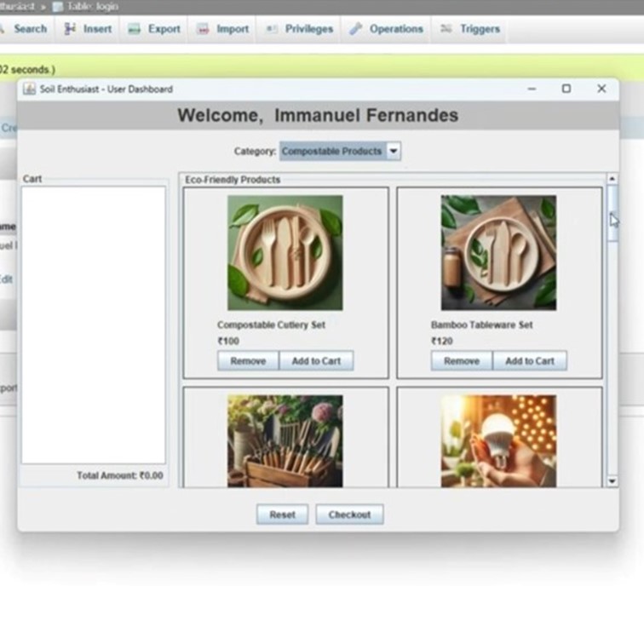The height and width of the screenshot is (644, 644).
Task: Click the product list scroll down arrow
Action: click(612, 481)
